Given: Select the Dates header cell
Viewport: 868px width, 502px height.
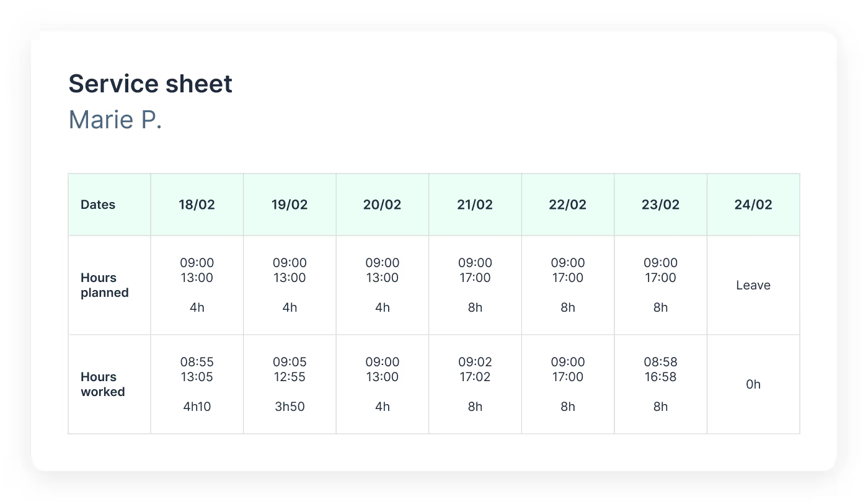Looking at the screenshot, I should (98, 205).
